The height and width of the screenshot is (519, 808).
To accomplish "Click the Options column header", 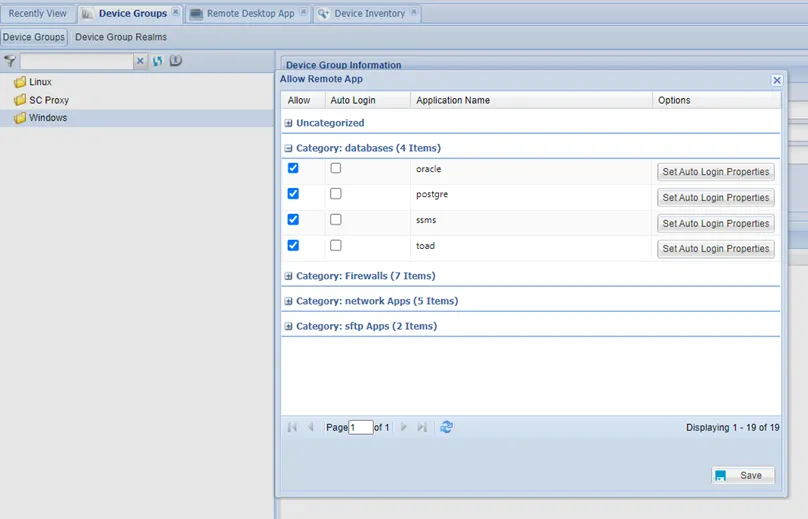I will pyautogui.click(x=716, y=100).
